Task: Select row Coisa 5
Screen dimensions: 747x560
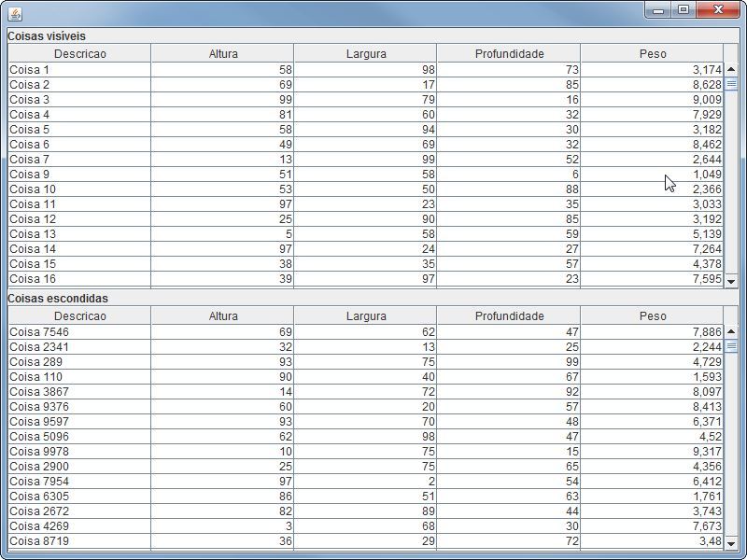Action: point(366,129)
